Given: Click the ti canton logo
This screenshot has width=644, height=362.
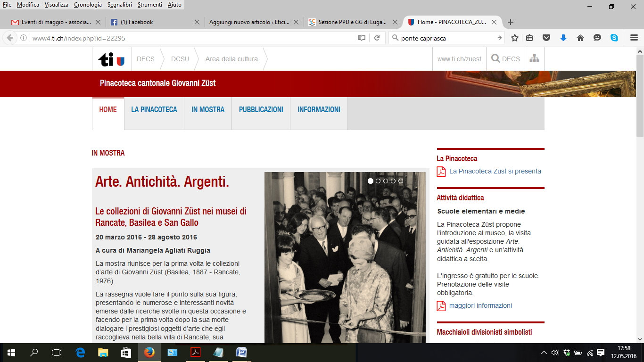Looking at the screenshot, I should (x=112, y=59).
